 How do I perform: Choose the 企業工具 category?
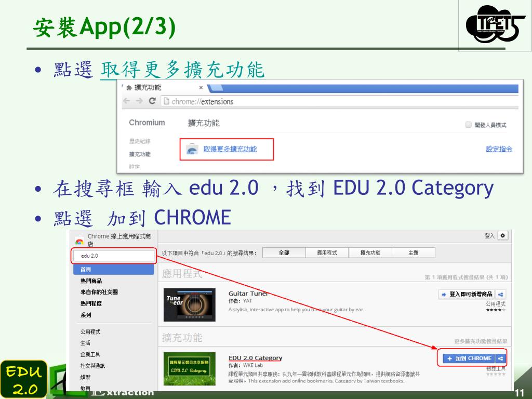90,354
